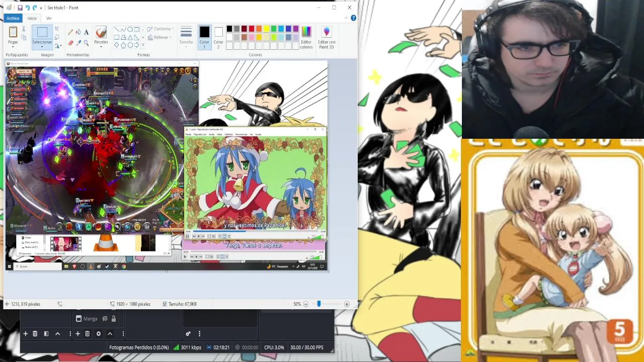Open Paint help question mark icon
Image resolution: width=644 pixels, height=362 pixels.
click(x=353, y=18)
